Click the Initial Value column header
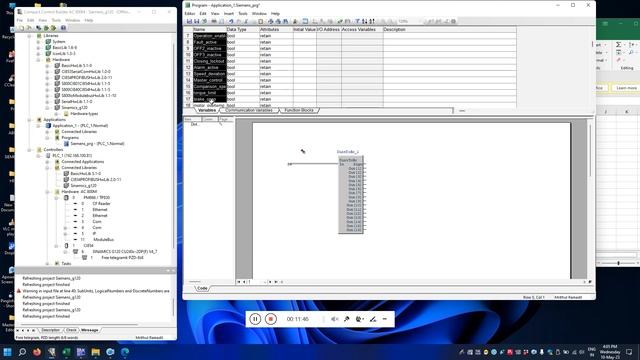The height and width of the screenshot is (360, 640). 304,29
